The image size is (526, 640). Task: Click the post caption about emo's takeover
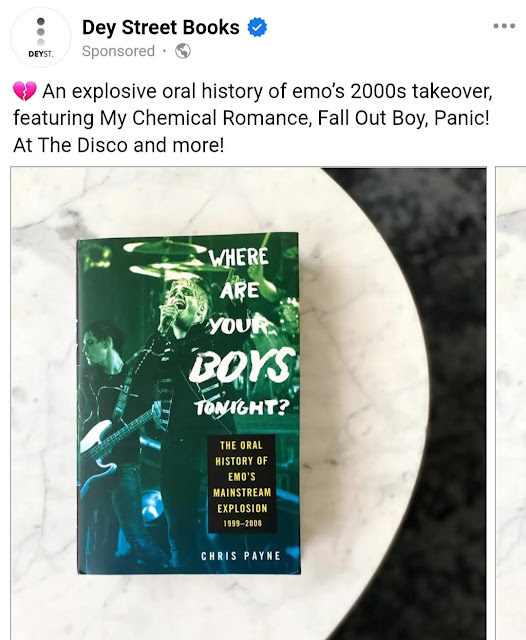(x=253, y=118)
